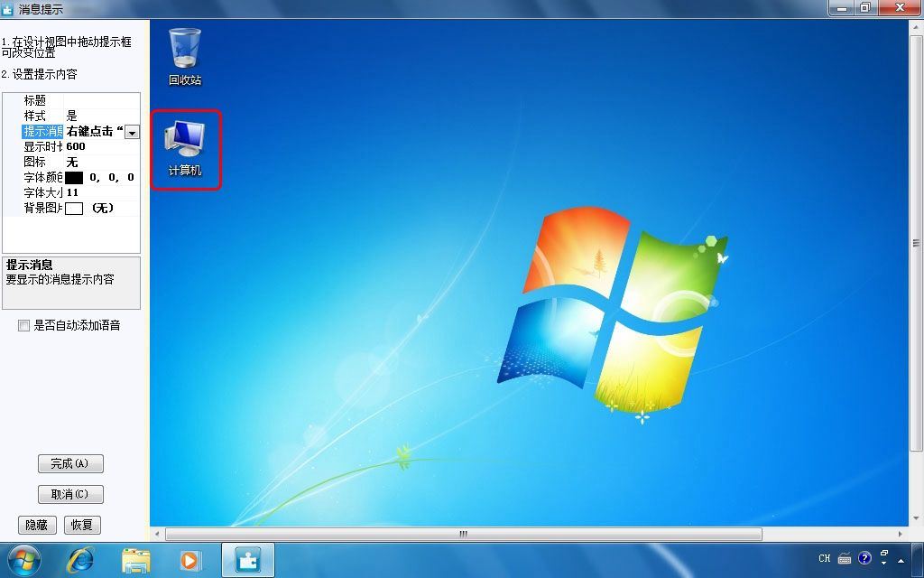The height and width of the screenshot is (578, 924).
Task: Open the Windows Start orb
Action: 24,559
